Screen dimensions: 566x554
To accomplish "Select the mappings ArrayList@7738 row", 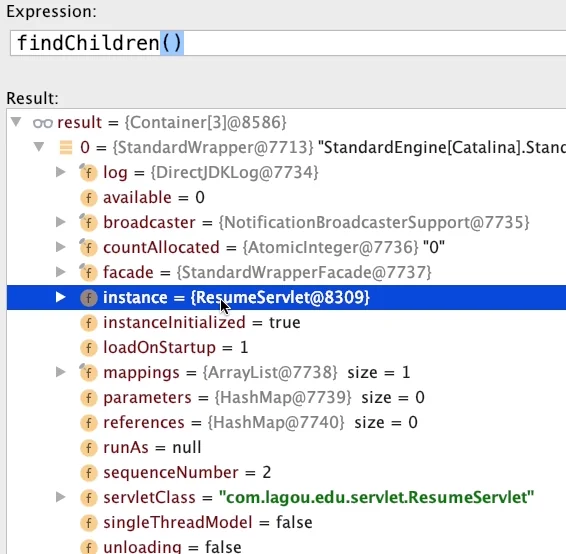I will [x=286, y=372].
